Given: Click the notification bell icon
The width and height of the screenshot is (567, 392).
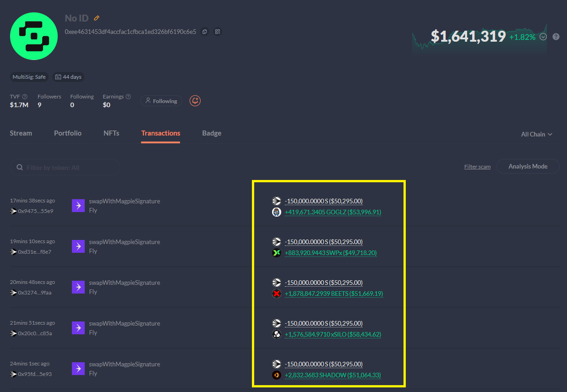Looking at the screenshot, I should point(195,101).
